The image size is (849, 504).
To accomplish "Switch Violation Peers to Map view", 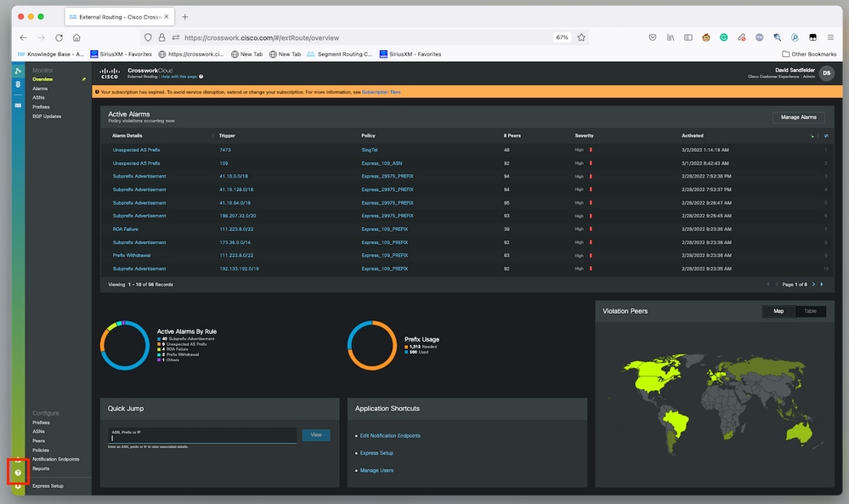I will (778, 311).
